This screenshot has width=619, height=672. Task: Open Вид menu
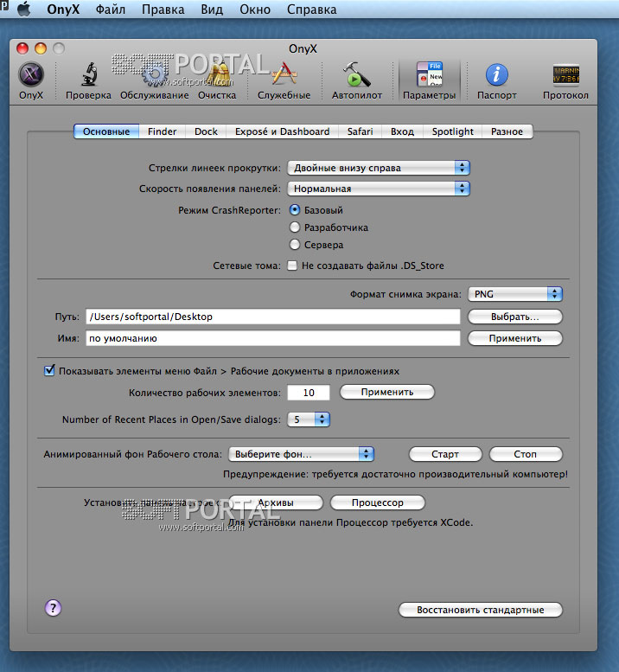212,9
